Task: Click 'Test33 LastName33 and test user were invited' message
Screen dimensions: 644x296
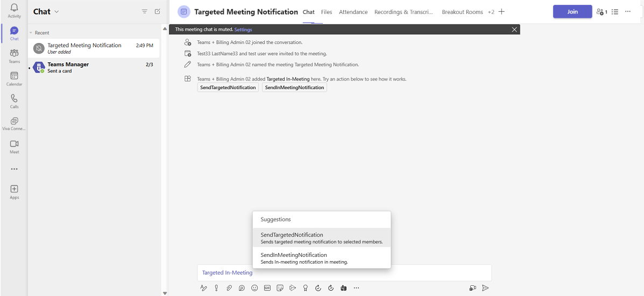Action: click(x=262, y=53)
